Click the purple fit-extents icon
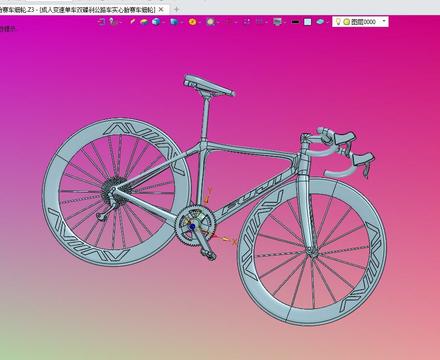The width and height of the screenshot is (440, 360). (x=247, y=22)
